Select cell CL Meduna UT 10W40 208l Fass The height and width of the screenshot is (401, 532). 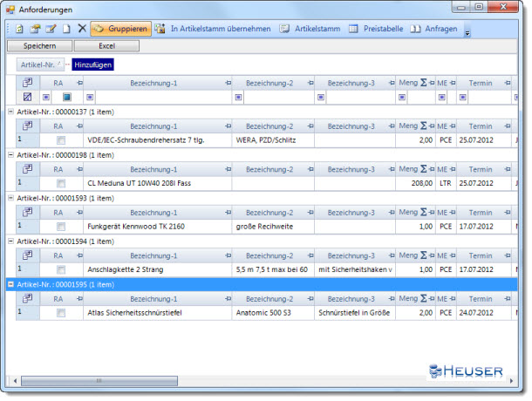click(158, 183)
